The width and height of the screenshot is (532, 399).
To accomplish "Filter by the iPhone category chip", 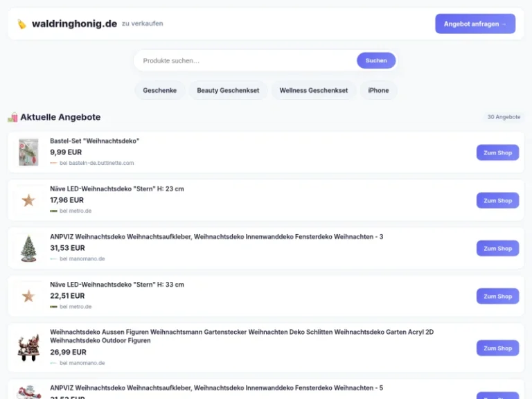I will [x=378, y=90].
